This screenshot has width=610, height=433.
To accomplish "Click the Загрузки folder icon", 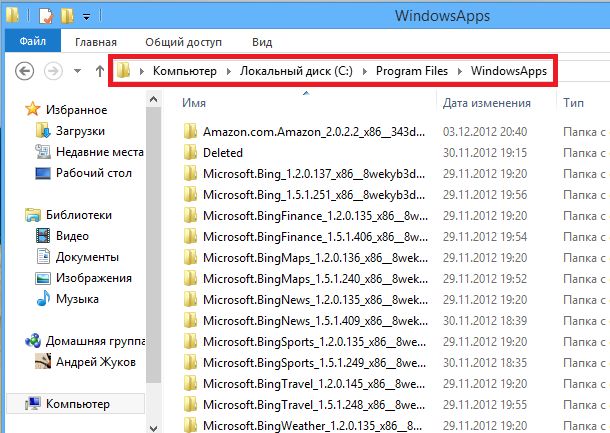I will 43,130.
